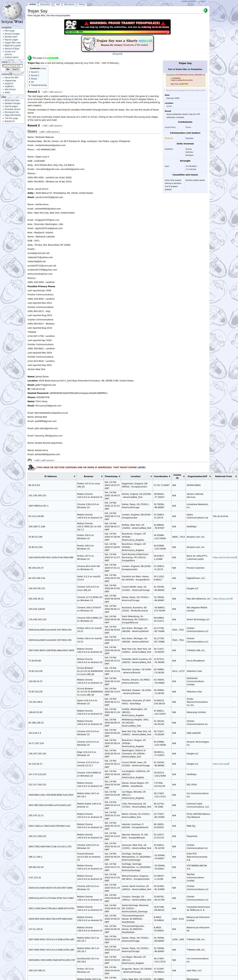The width and height of the screenshot is (238, 980).
Task: Open the edit source tab
Action: coord(69,5)
